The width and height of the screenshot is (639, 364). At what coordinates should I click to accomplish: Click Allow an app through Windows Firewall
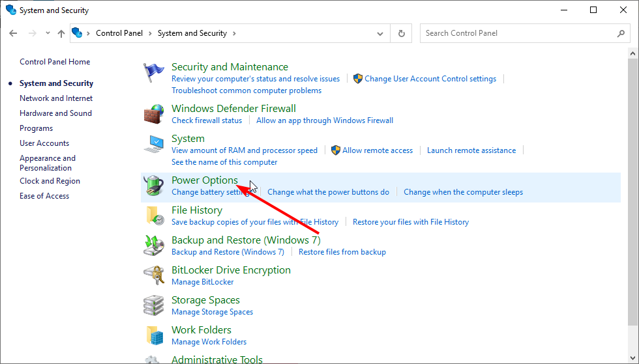point(325,120)
